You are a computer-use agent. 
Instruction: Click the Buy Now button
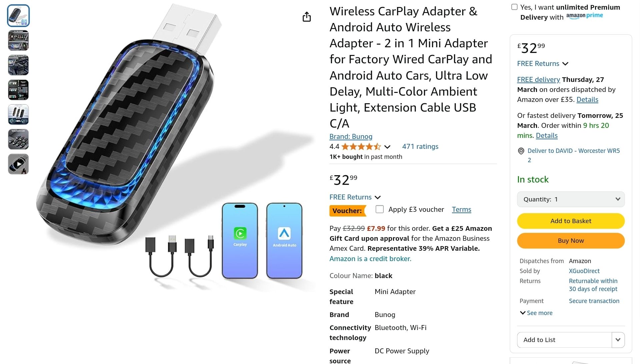571,240
